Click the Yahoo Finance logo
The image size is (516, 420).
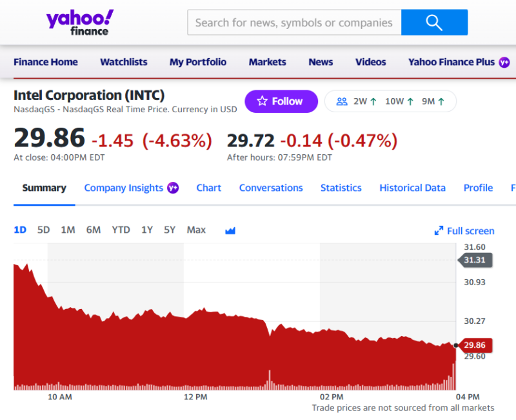[x=79, y=22]
